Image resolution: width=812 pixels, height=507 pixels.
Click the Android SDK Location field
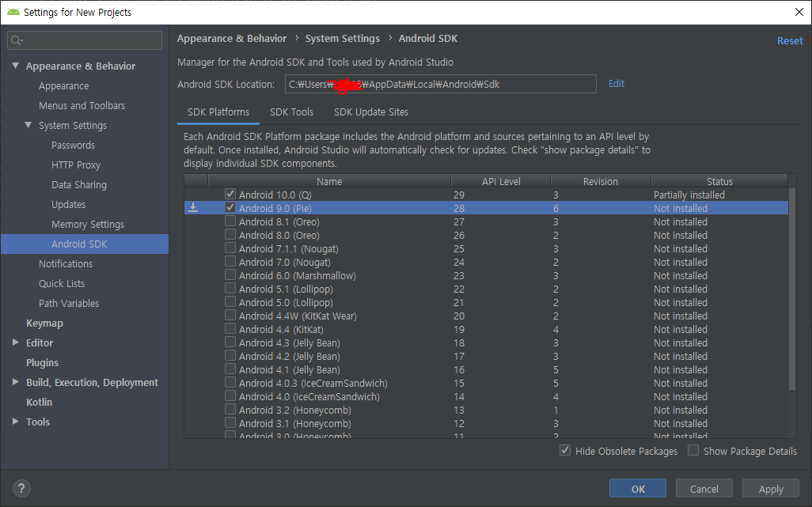pos(441,84)
